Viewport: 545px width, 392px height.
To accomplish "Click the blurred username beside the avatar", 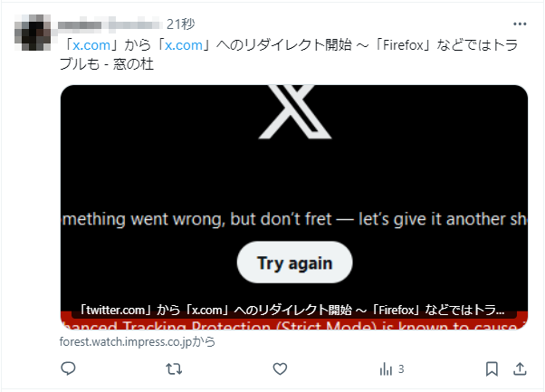I will (x=110, y=25).
